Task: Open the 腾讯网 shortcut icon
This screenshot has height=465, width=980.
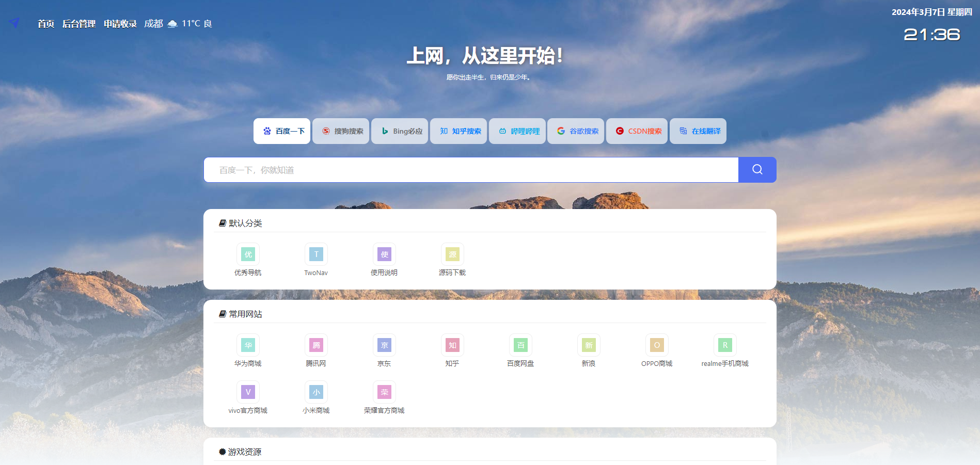Action: 316,345
